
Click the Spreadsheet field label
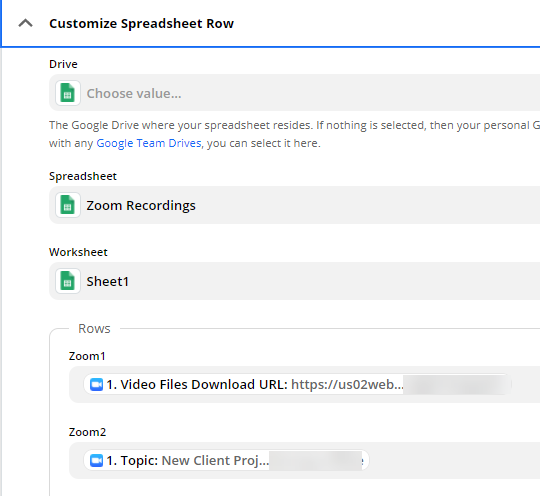point(83,176)
